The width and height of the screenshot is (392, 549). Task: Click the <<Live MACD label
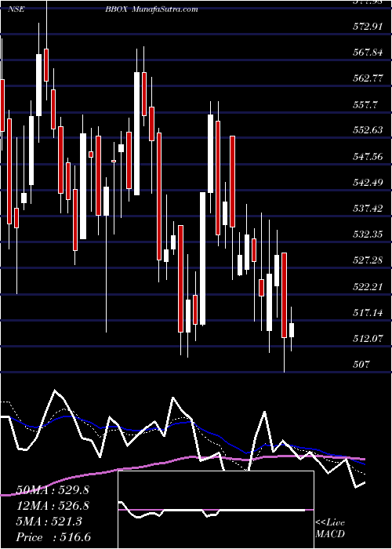pyautogui.click(x=330, y=529)
